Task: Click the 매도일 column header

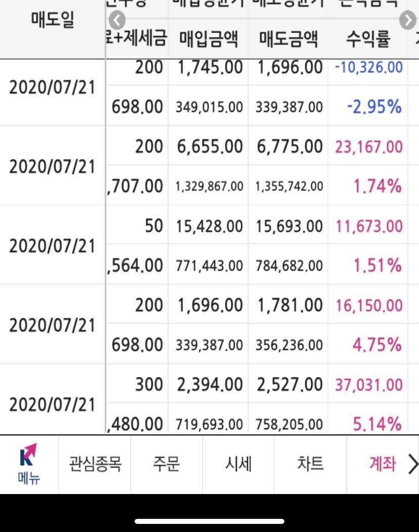Action: pyautogui.click(x=53, y=20)
